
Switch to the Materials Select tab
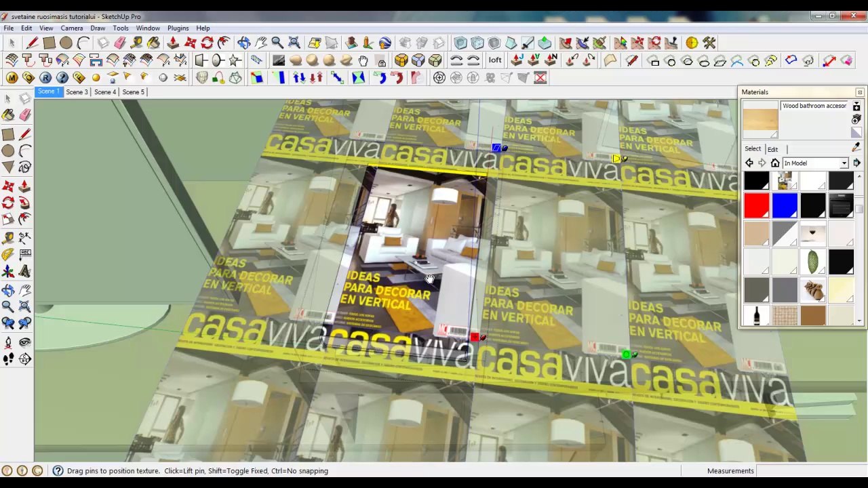click(753, 149)
